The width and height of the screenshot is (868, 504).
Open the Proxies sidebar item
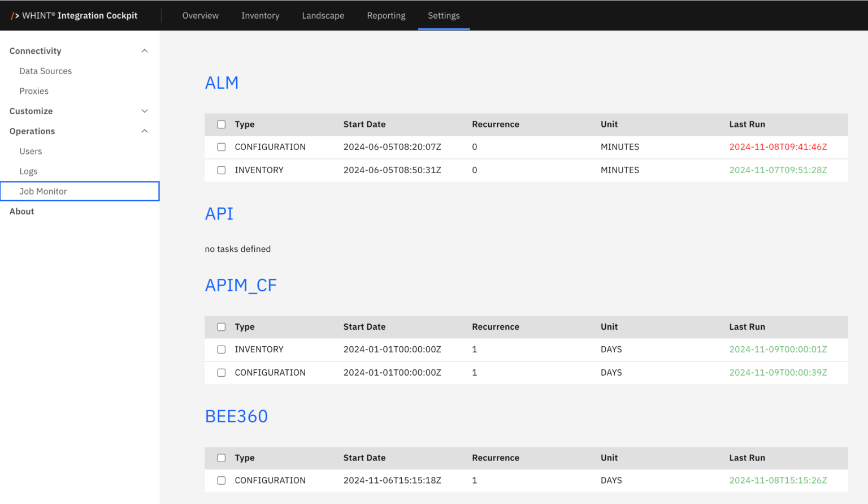tap(34, 91)
